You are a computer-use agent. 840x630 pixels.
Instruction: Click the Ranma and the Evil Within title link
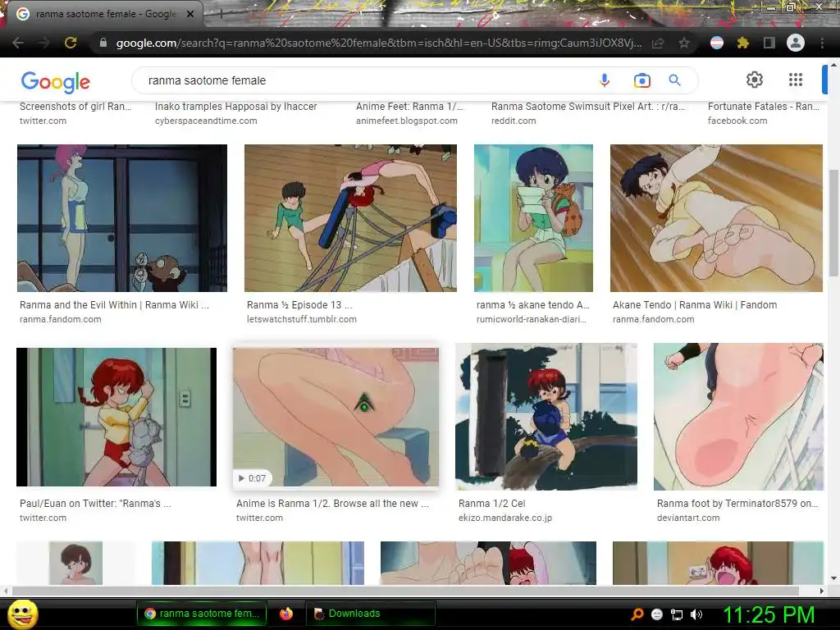[x=114, y=305]
